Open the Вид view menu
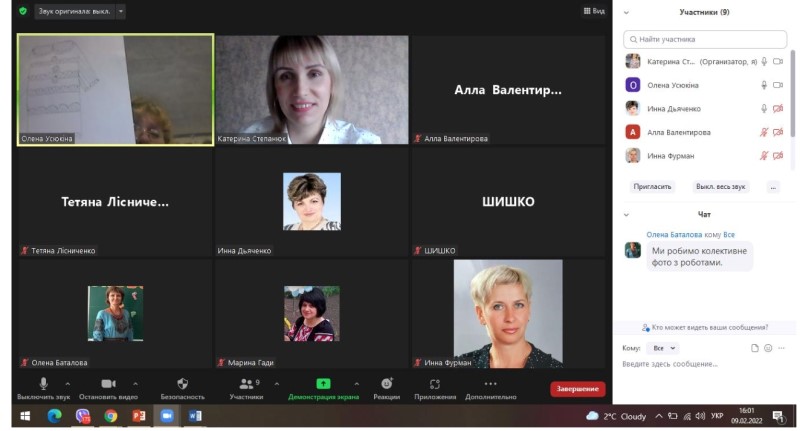800x431 pixels. pyautogui.click(x=594, y=11)
